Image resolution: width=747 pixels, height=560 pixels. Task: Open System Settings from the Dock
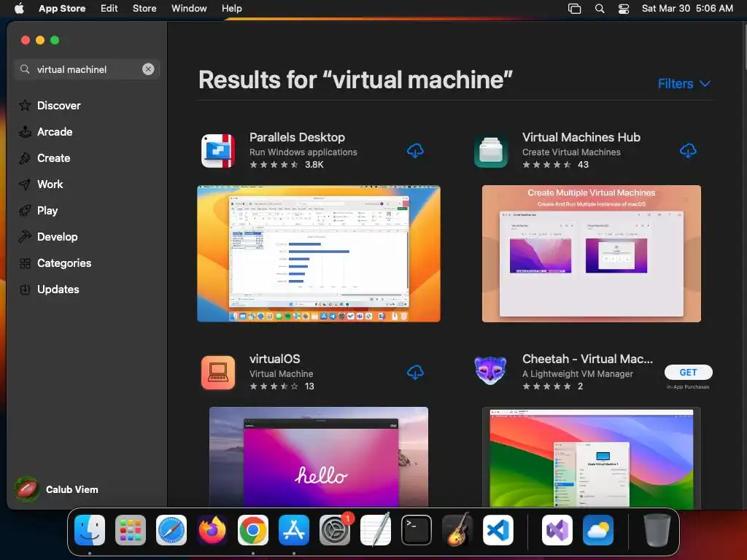click(x=335, y=530)
